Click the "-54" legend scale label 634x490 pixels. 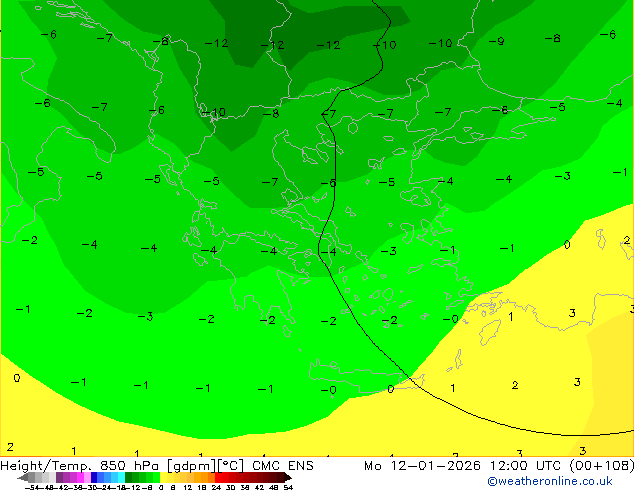pos(32,487)
